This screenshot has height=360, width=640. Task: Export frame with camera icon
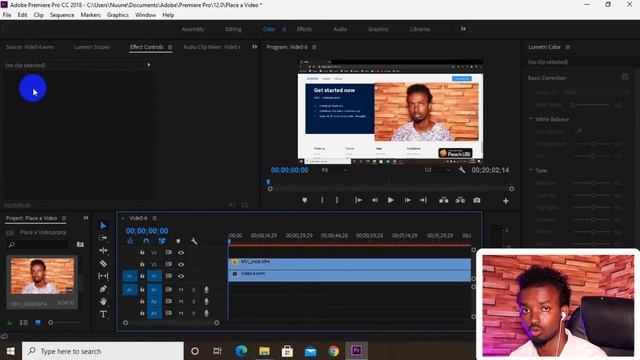tap(476, 200)
